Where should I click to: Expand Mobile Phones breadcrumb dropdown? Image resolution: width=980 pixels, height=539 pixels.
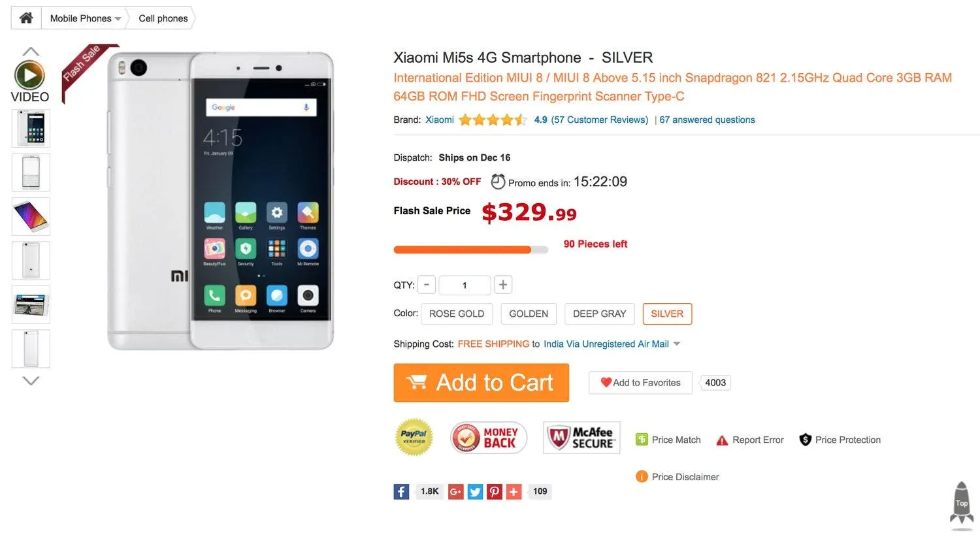[118, 19]
